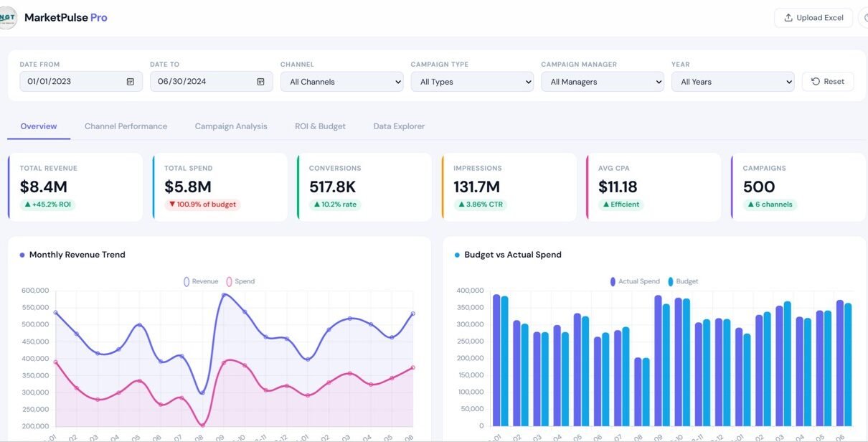Viewport: 868px width, 442px height.
Task: Go to the Data Explorer tab
Action: click(399, 126)
